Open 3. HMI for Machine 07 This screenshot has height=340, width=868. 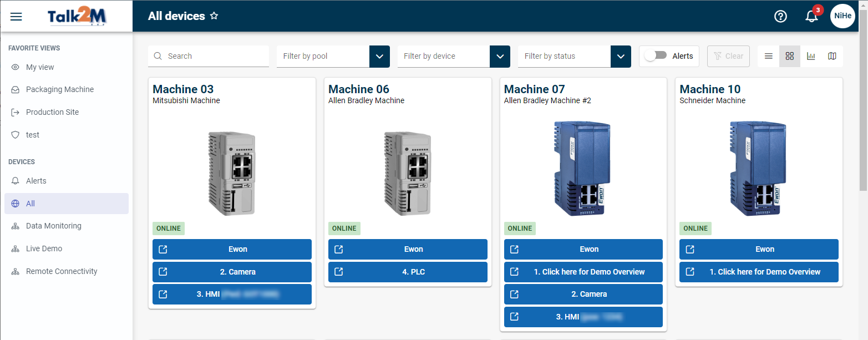583,317
